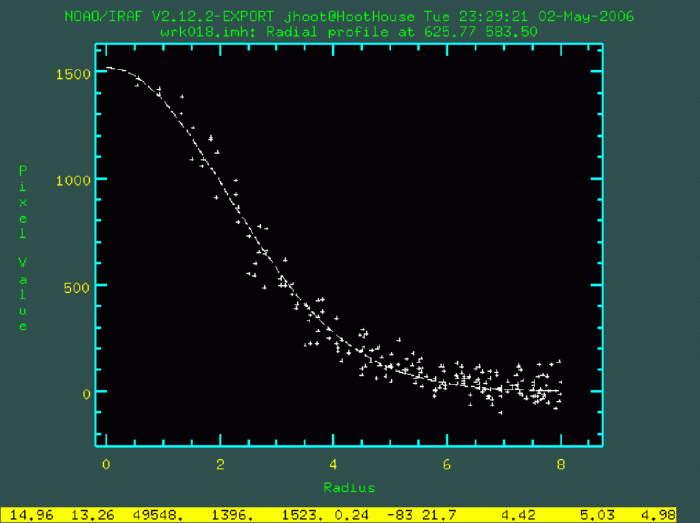
Task: Click the vertical Pixel Value axis title
Action: point(23,248)
